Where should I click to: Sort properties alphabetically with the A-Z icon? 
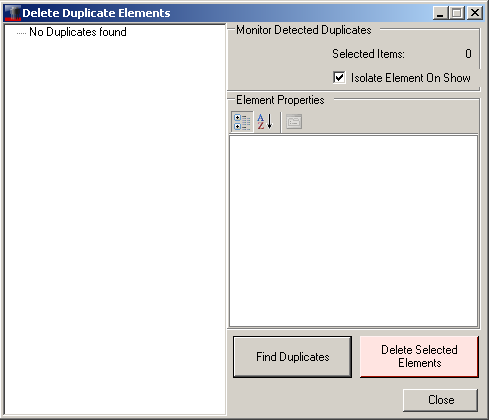pyautogui.click(x=265, y=122)
